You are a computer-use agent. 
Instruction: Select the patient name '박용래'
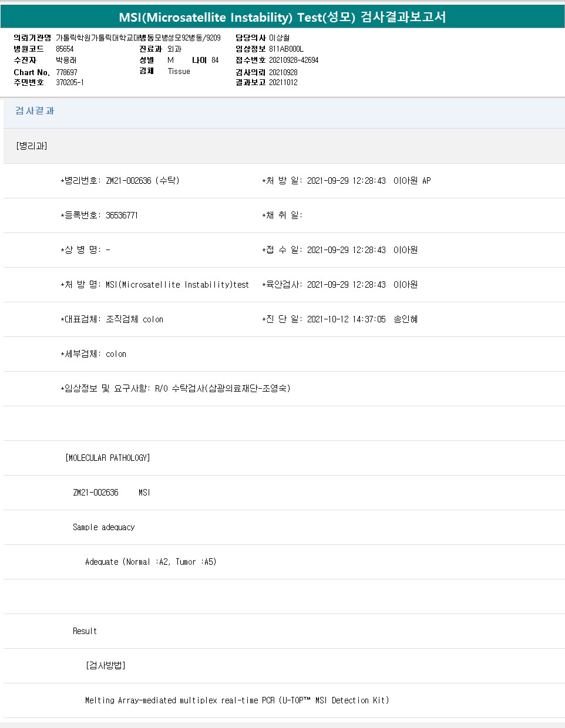pyautogui.click(x=66, y=60)
